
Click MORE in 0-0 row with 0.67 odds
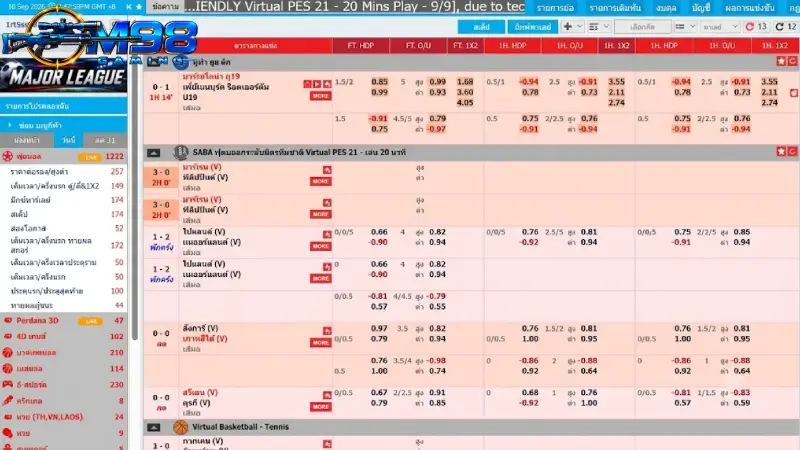tap(320, 407)
